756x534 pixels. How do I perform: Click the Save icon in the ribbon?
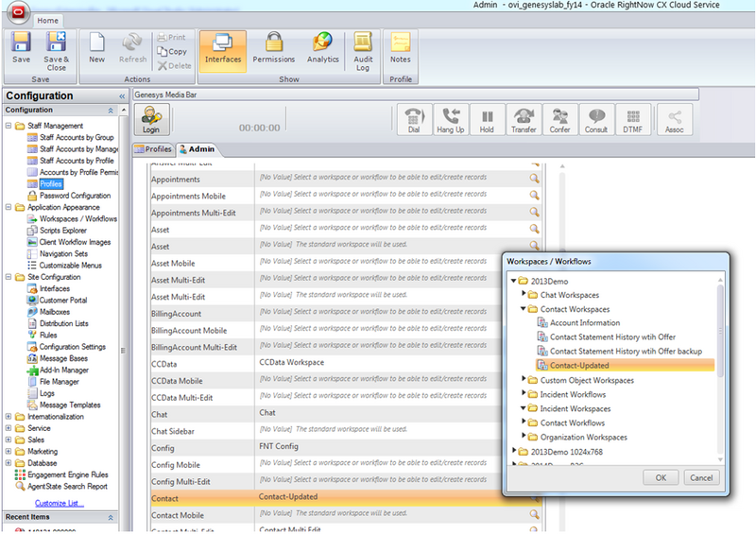point(21,47)
